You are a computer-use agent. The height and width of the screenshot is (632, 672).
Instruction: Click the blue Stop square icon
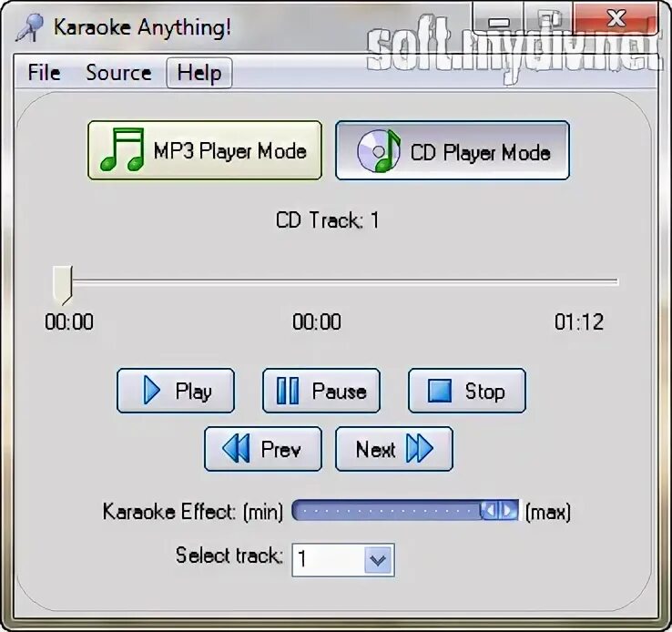tap(439, 391)
